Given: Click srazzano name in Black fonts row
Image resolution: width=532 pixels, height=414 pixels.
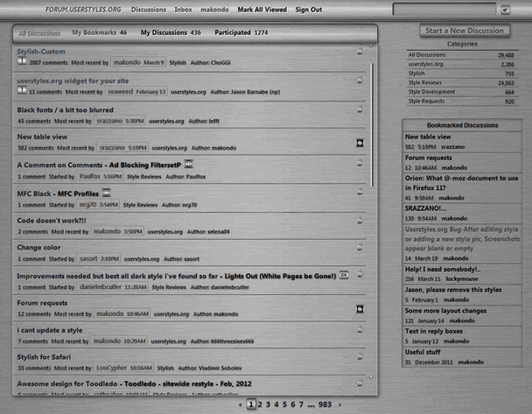Looking at the screenshot, I should (x=109, y=121).
